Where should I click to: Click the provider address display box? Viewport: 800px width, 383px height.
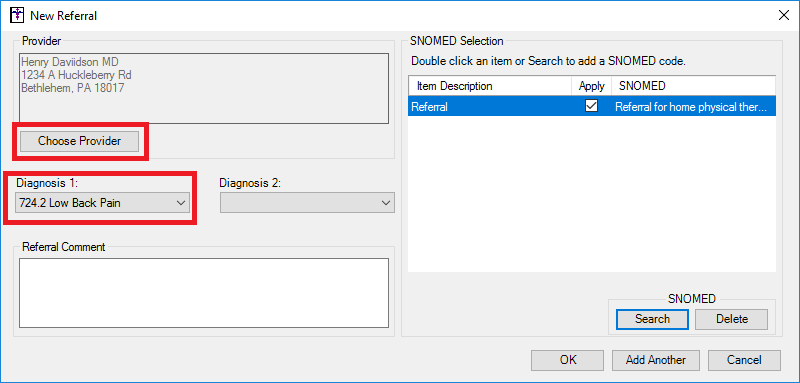coord(204,88)
